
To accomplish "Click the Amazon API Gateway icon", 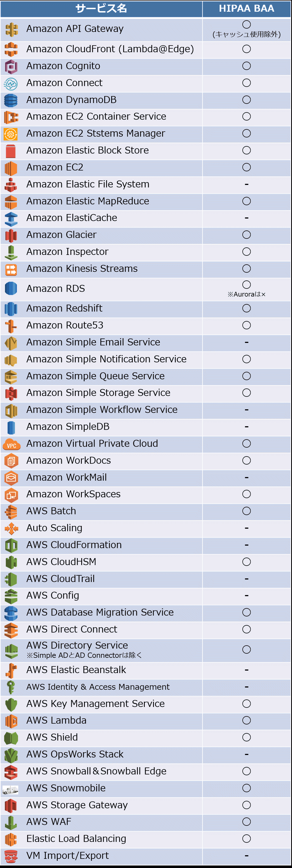I will (x=11, y=30).
